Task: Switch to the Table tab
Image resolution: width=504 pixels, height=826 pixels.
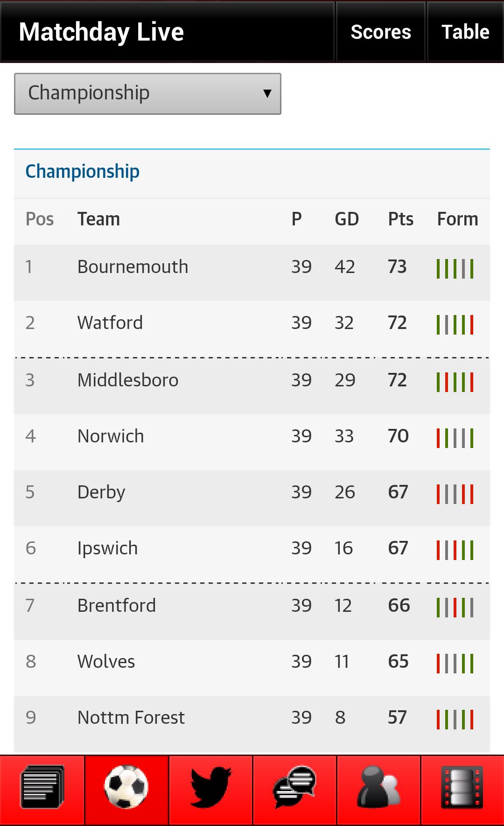Action: [465, 32]
